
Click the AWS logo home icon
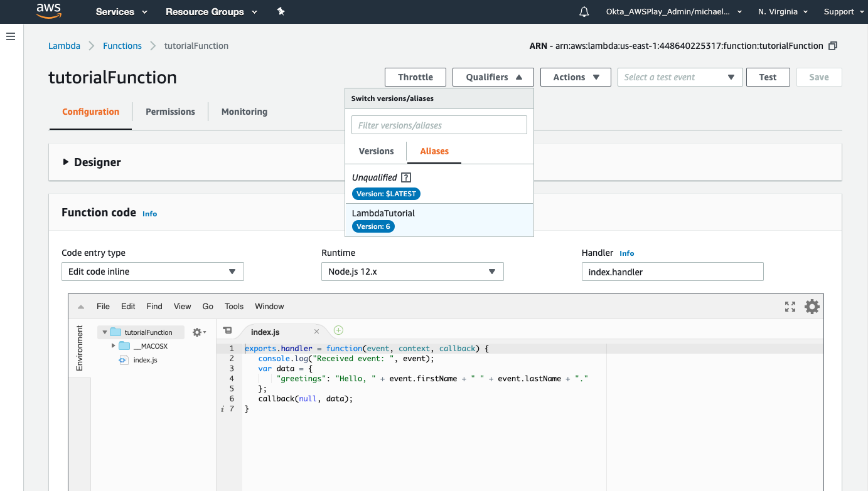tap(48, 11)
